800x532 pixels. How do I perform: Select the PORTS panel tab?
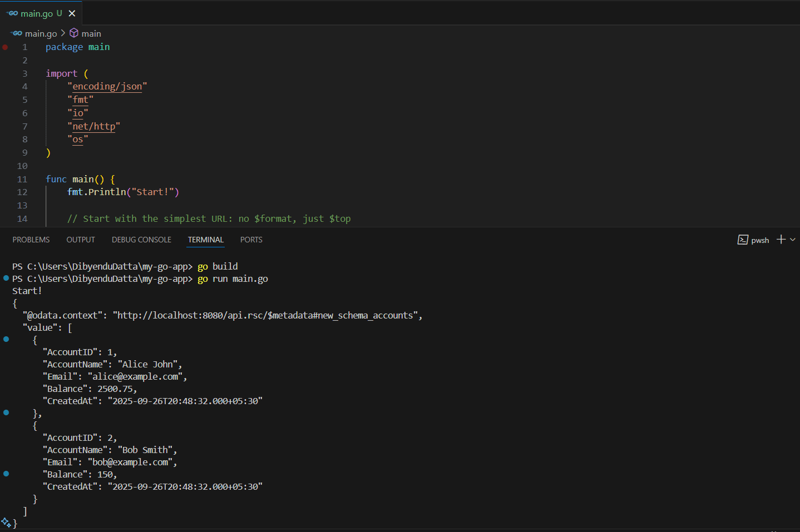pyautogui.click(x=251, y=240)
